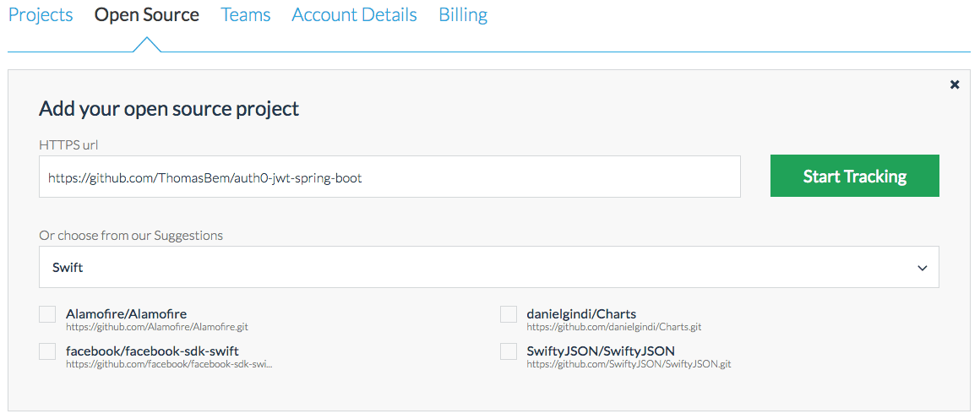Switch to the Teams tab
This screenshot has width=980, height=419.
[246, 15]
